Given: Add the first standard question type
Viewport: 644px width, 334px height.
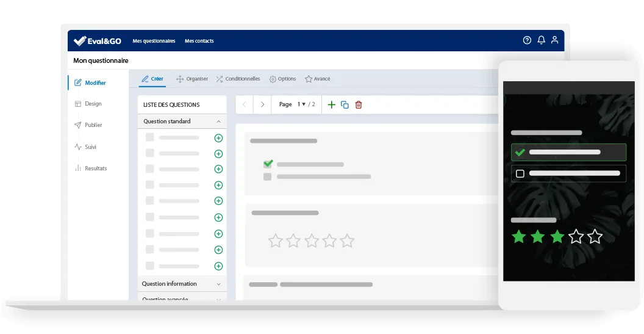Looking at the screenshot, I should (x=218, y=138).
